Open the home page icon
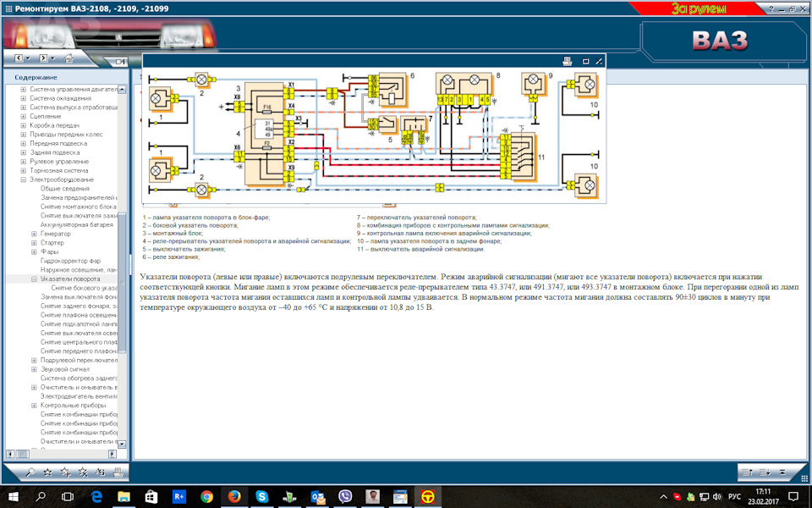Image resolution: width=812 pixels, height=508 pixels. 69,58
